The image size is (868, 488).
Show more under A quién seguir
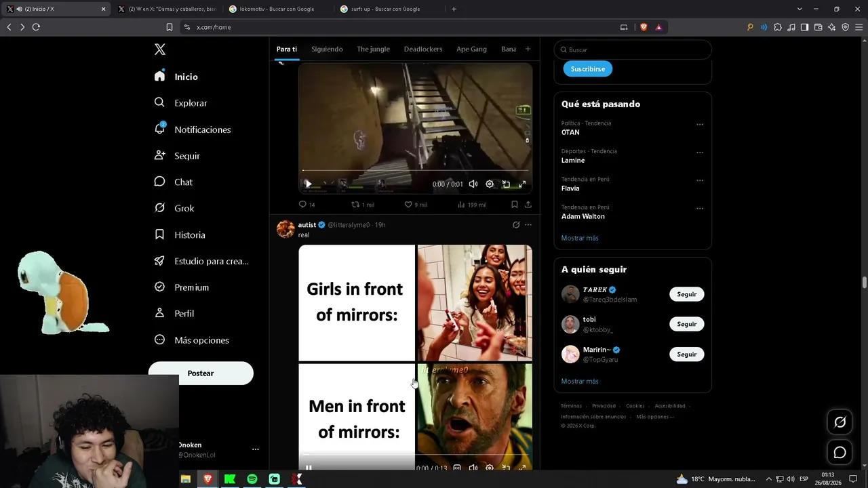click(x=580, y=381)
